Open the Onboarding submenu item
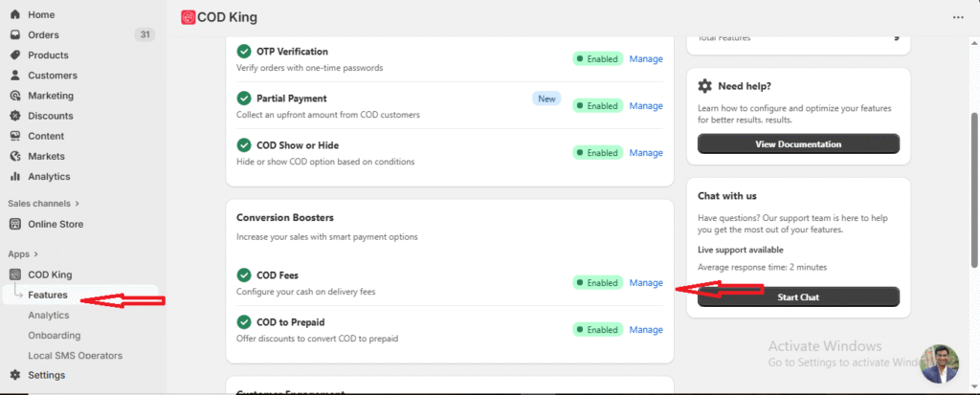The image size is (980, 395). pos(55,336)
